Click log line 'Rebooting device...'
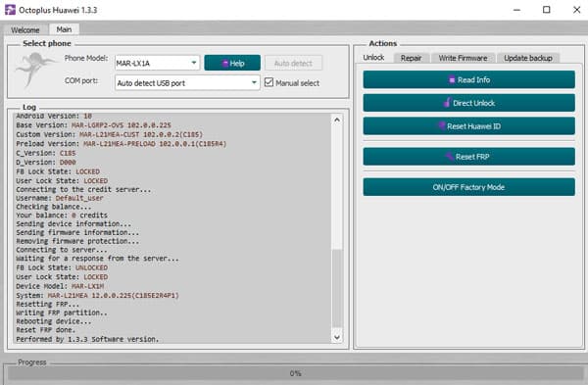The image size is (588, 385). [x=54, y=321]
